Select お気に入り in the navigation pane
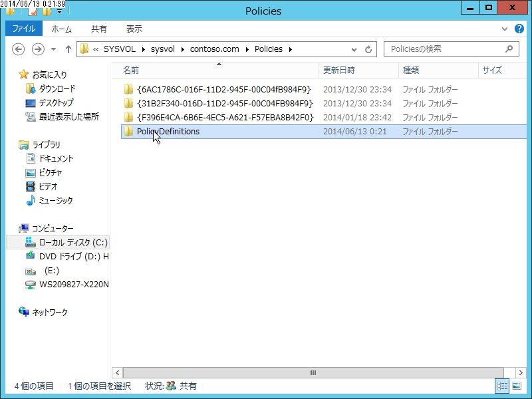This screenshot has height=399, width=532. coord(49,74)
